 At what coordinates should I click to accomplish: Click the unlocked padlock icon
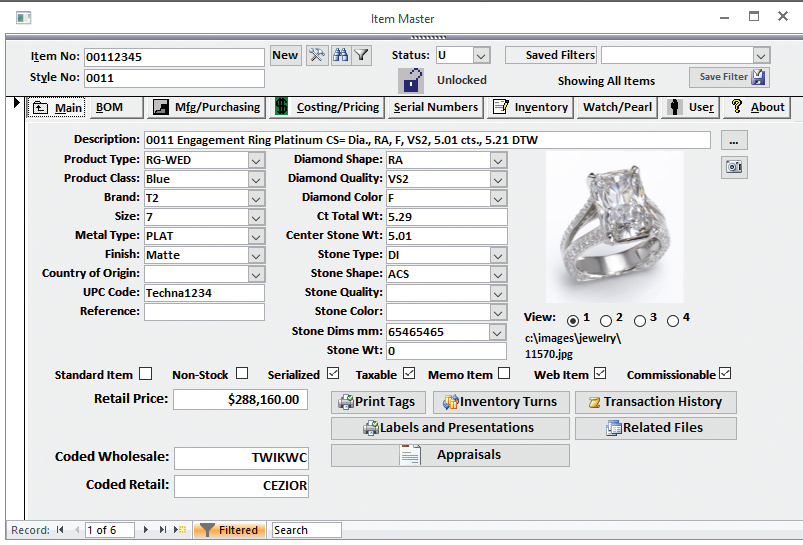click(410, 81)
